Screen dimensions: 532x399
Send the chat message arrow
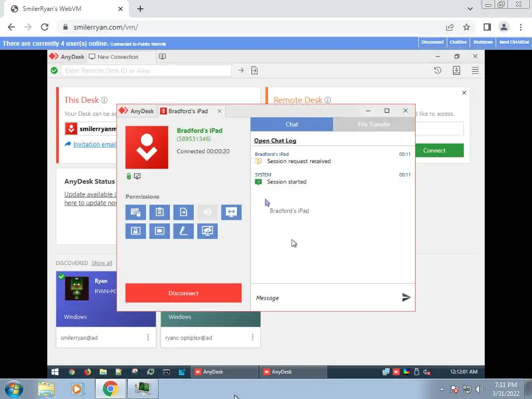406,298
